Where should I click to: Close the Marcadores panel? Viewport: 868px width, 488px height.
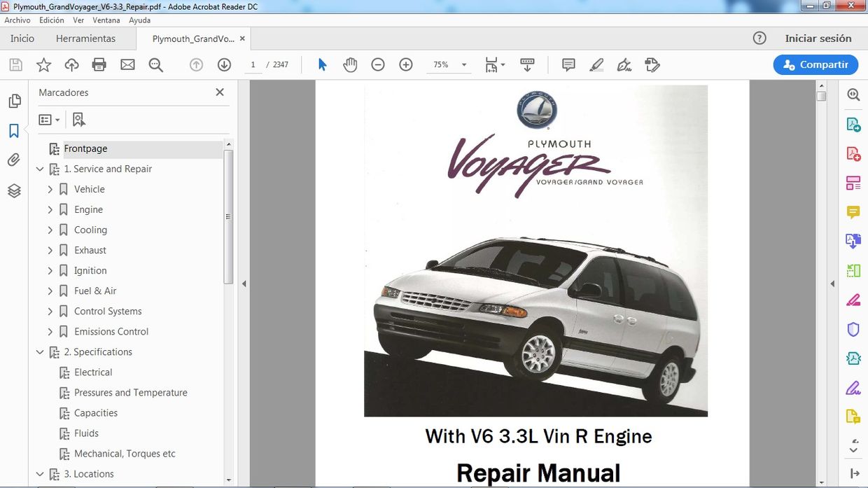pos(220,92)
